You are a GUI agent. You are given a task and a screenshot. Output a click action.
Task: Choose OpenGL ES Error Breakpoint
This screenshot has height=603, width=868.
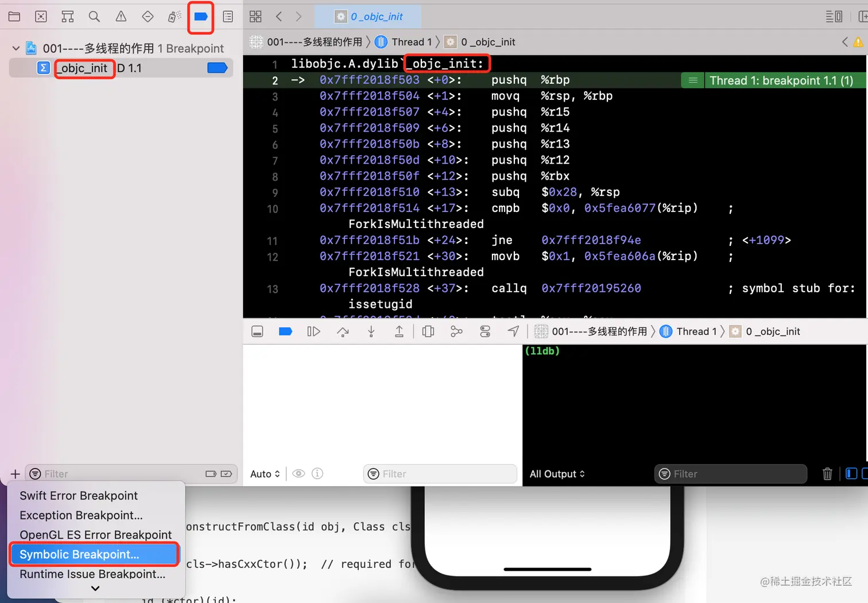96,535
